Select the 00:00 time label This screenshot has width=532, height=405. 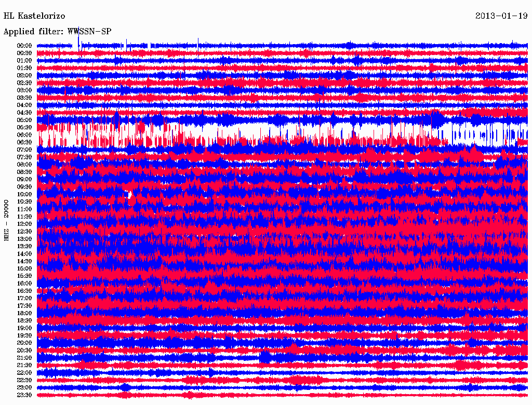click(x=24, y=46)
